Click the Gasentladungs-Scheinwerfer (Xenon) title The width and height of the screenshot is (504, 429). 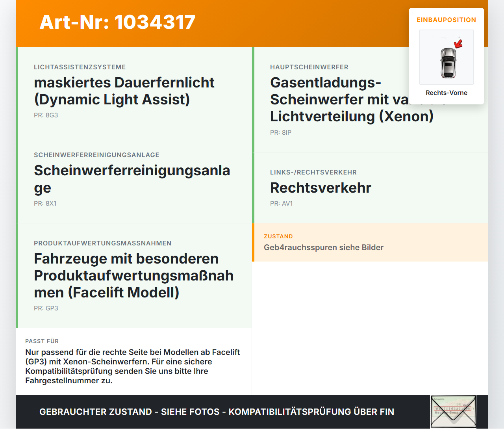click(352, 99)
